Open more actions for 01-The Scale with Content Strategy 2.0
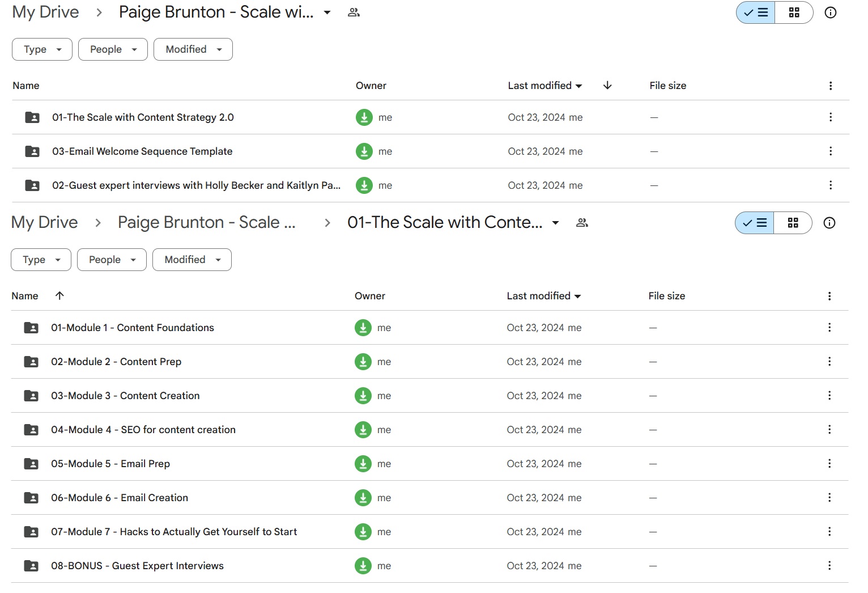868x593 pixels. click(831, 117)
